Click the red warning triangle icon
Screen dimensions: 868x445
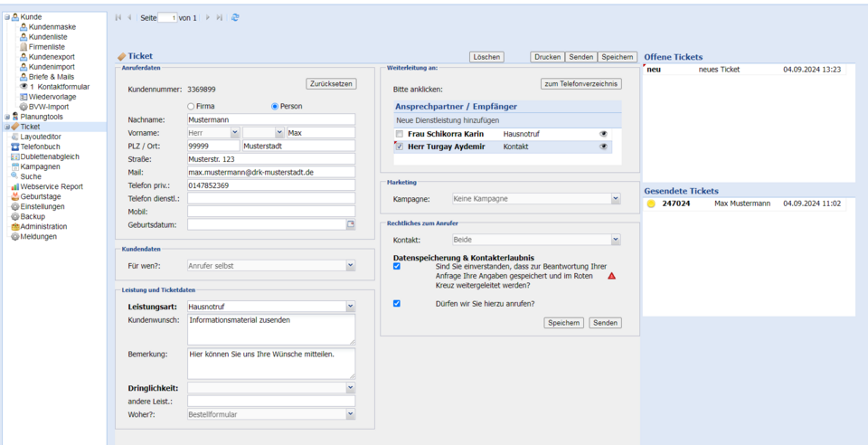click(612, 276)
